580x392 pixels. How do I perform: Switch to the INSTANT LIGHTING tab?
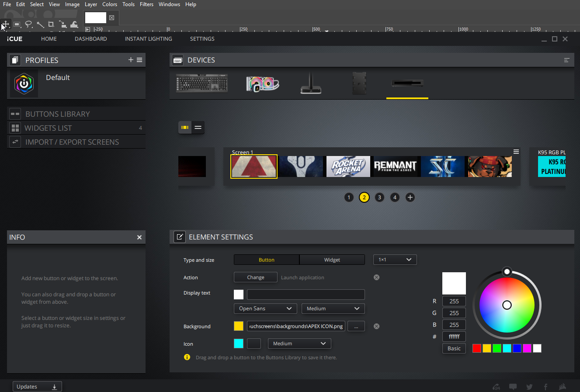tap(148, 38)
